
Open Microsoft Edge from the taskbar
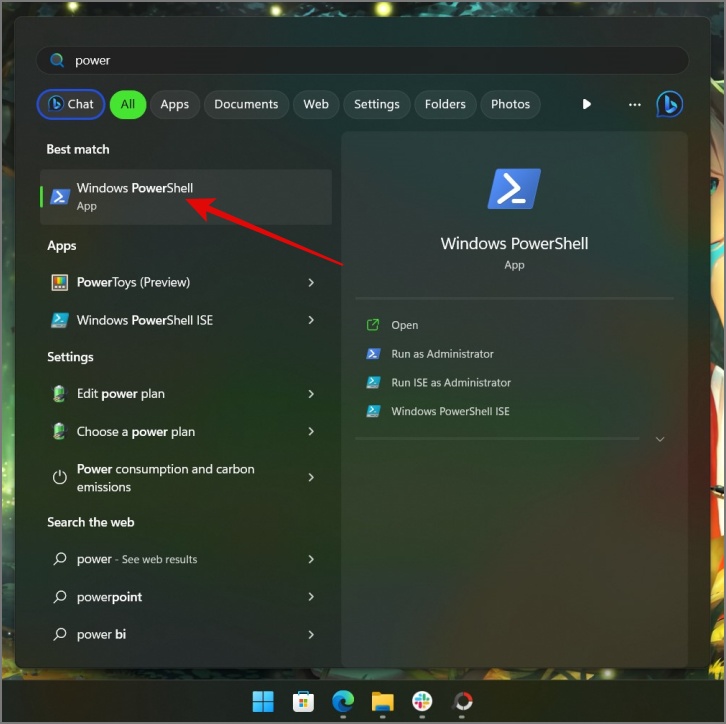[x=343, y=701]
